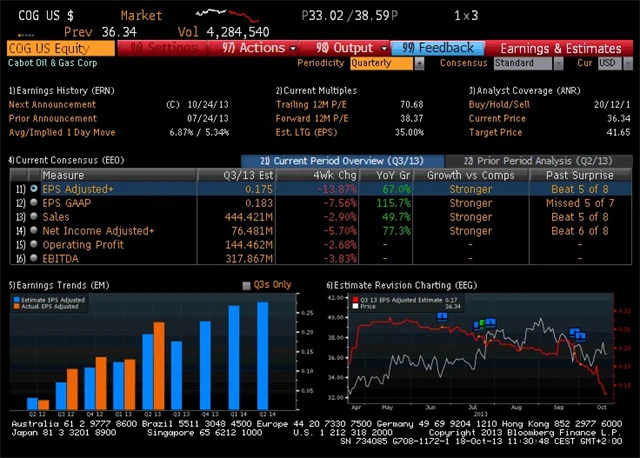Select Net Income Adjusted+ radio button

click(34, 231)
